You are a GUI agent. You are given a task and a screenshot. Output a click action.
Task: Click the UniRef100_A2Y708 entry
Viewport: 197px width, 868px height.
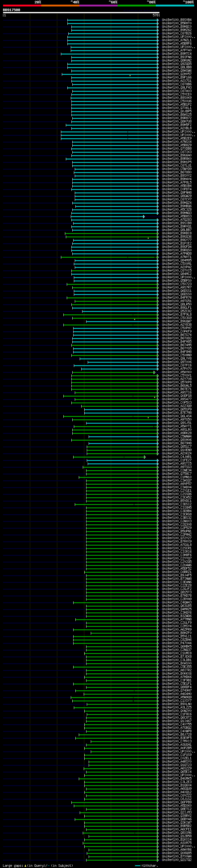(177, 379)
